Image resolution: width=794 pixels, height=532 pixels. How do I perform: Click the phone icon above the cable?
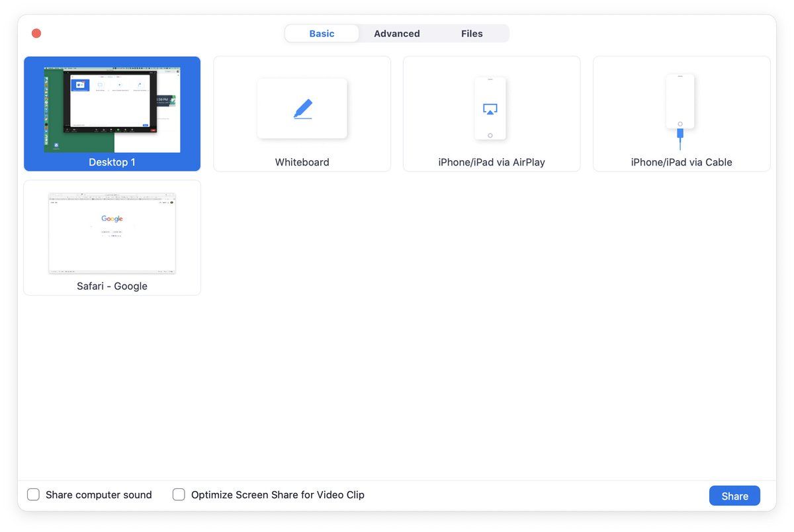(680, 101)
